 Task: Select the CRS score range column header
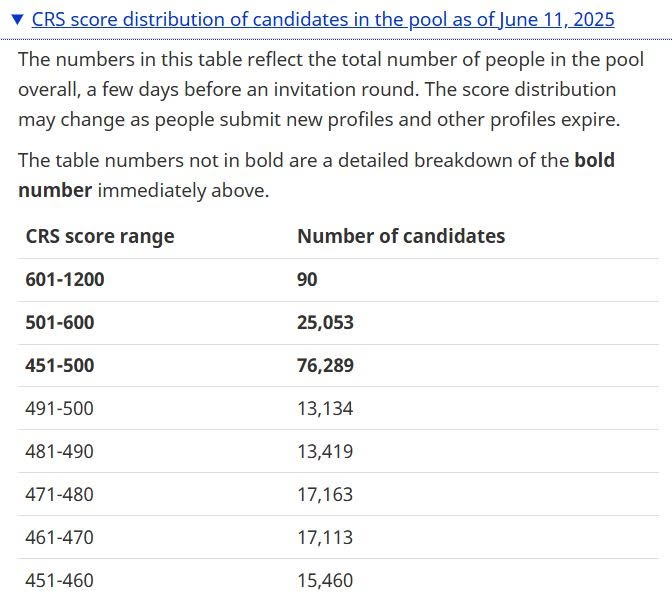(x=100, y=236)
